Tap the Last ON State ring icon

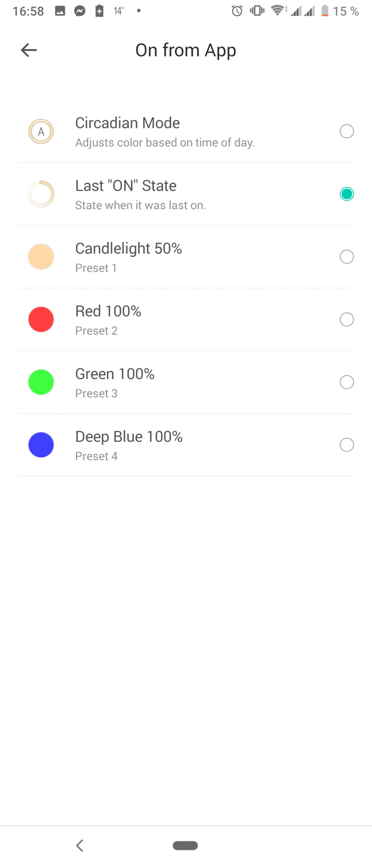click(41, 194)
